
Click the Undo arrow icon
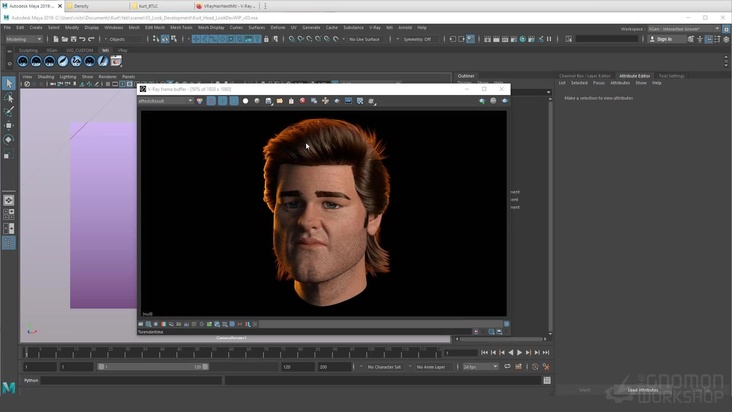click(x=82, y=39)
